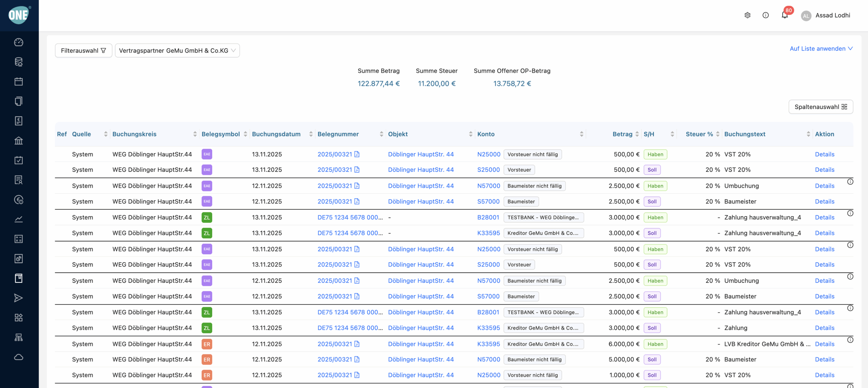Screen dimensions: 868x388
Task: Open Vertragspartner GeMu GmbH dropdown
Action: tap(177, 51)
